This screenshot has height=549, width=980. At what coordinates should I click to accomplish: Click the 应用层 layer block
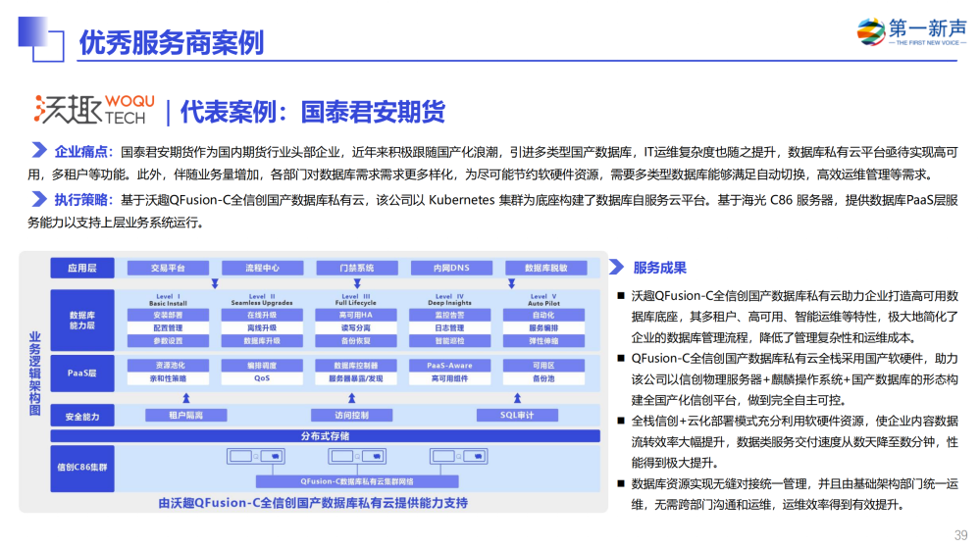pos(82,268)
